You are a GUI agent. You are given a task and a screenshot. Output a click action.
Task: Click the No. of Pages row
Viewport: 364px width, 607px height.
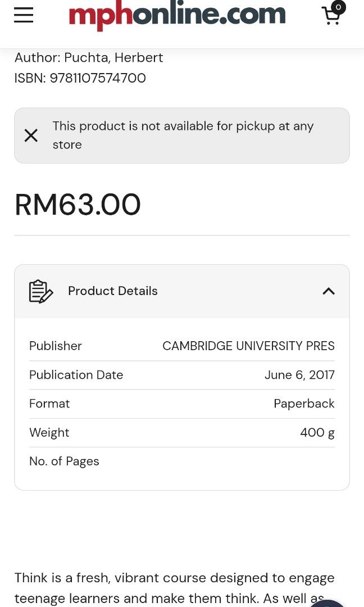click(182, 461)
